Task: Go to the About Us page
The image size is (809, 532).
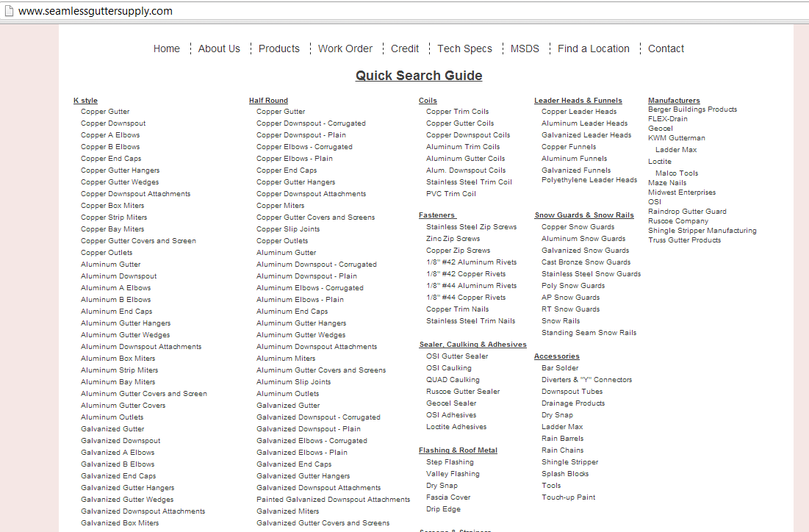Action: point(219,48)
